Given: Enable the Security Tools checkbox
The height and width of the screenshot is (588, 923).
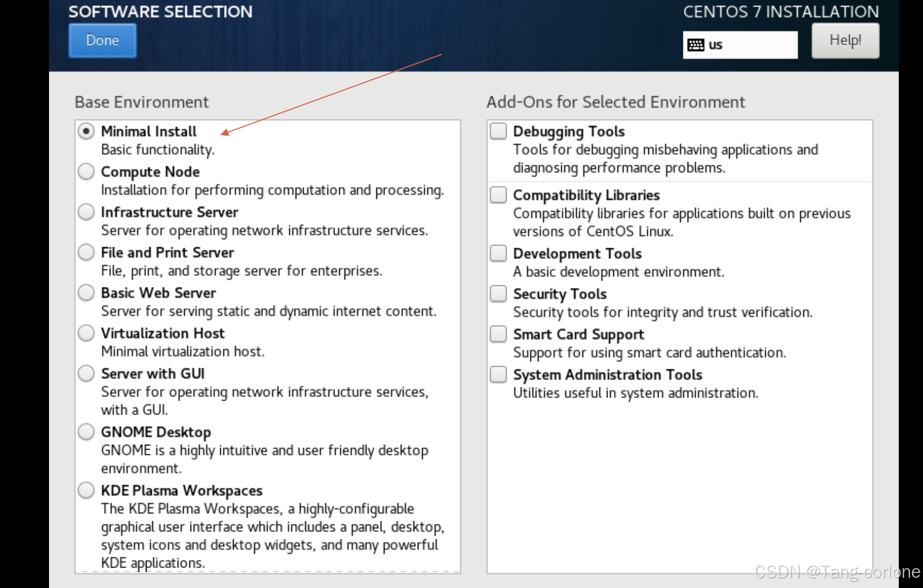Looking at the screenshot, I should point(499,293).
